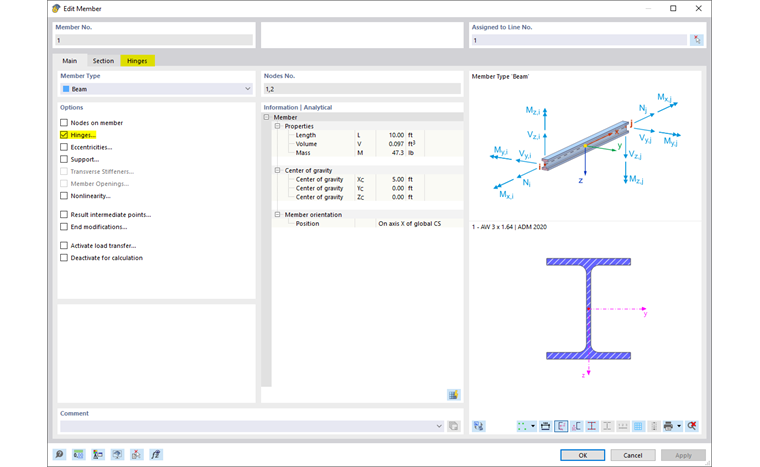Switch to the Main tab

70,61
